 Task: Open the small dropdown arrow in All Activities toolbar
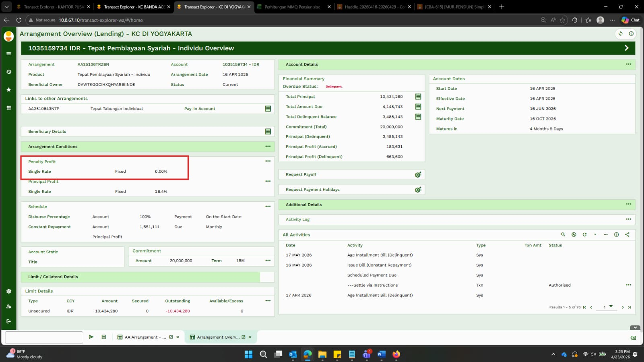point(595,234)
